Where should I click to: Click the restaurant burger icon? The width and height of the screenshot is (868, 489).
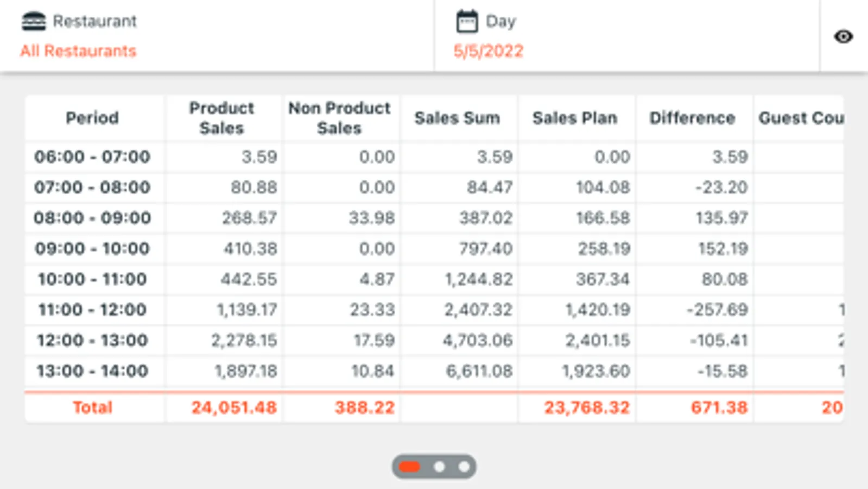click(34, 22)
